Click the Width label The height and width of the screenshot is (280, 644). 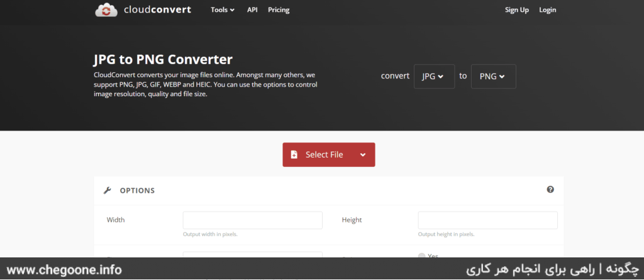(x=116, y=220)
